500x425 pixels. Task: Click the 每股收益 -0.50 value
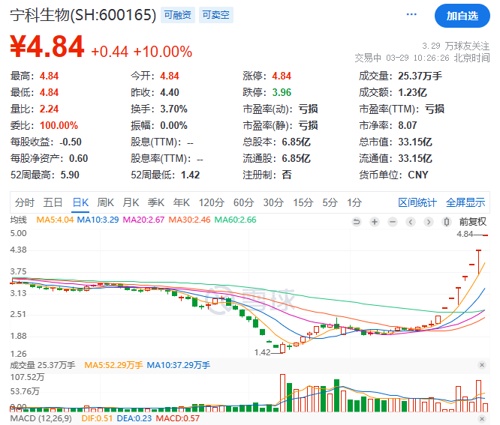(x=71, y=142)
